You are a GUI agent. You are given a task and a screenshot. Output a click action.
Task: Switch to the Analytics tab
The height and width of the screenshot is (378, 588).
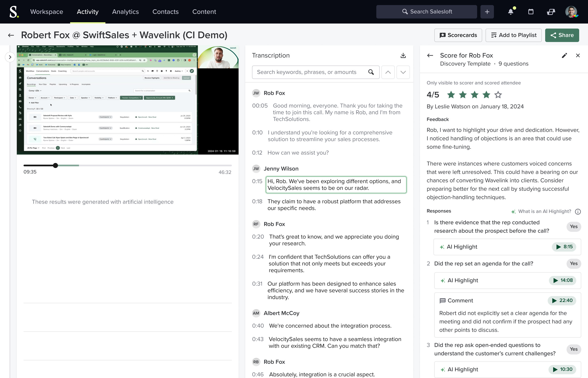(125, 12)
